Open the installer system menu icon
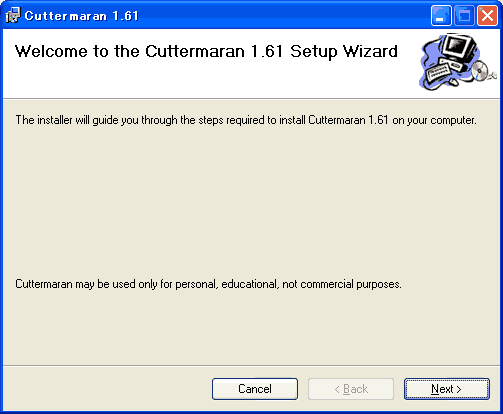The height and width of the screenshot is (414, 503). tap(13, 15)
